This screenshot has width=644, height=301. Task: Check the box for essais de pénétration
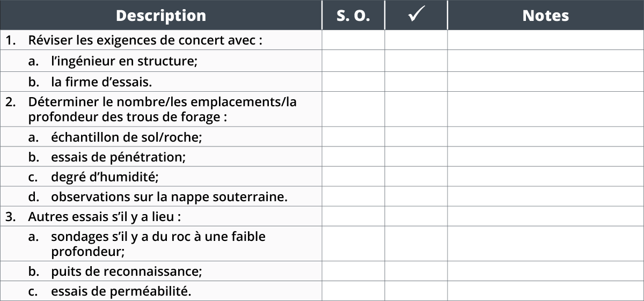[416, 157]
